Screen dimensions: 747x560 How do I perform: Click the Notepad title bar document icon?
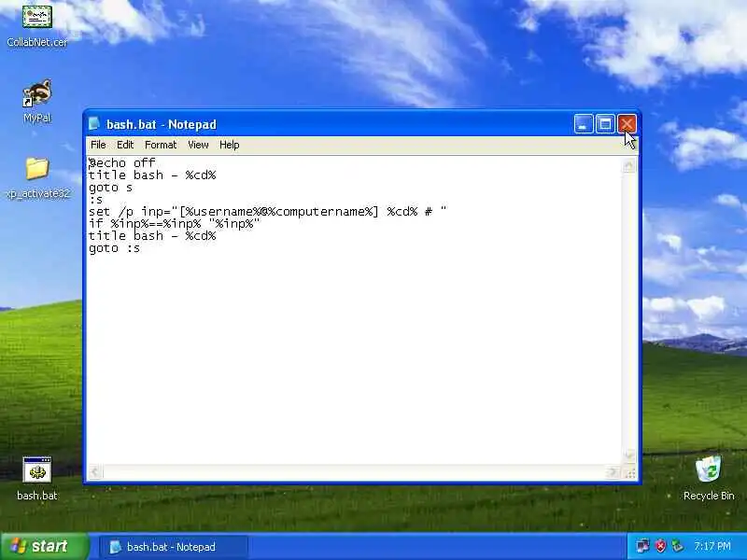coord(94,124)
